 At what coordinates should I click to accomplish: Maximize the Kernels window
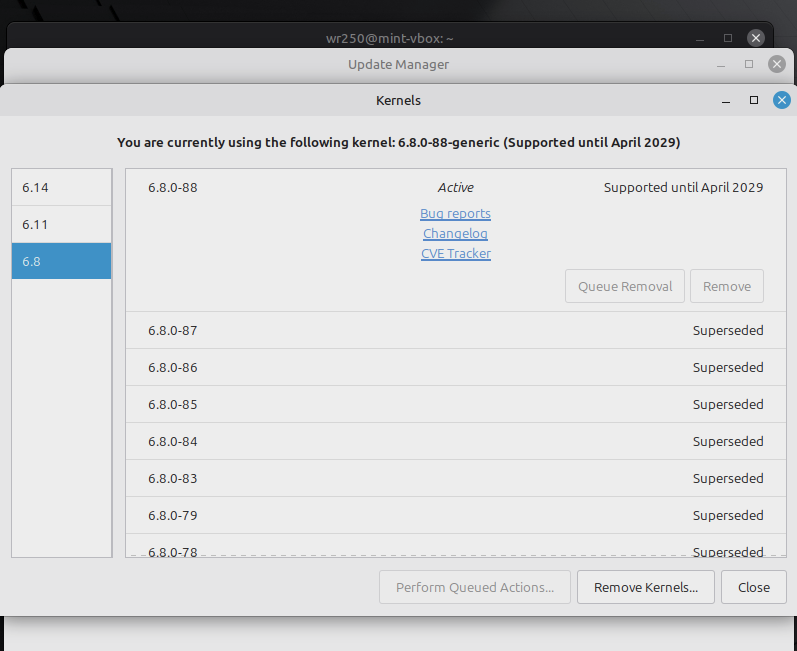pos(754,100)
